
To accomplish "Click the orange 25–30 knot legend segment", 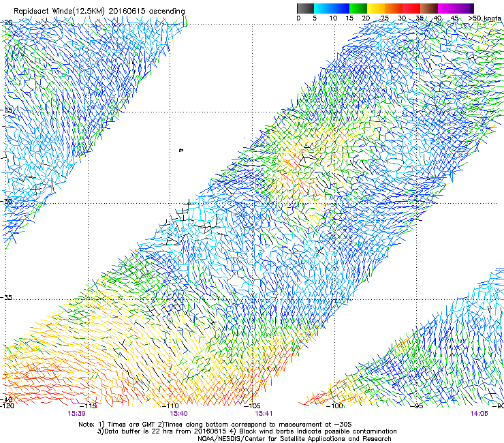I will click(394, 8).
